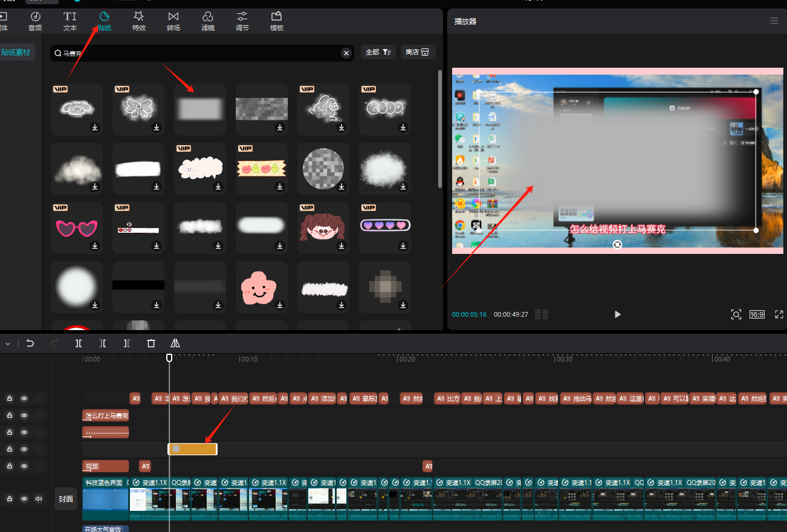The height and width of the screenshot is (532, 787).
Task: Download the purple hearts bar sticker
Action: click(403, 246)
